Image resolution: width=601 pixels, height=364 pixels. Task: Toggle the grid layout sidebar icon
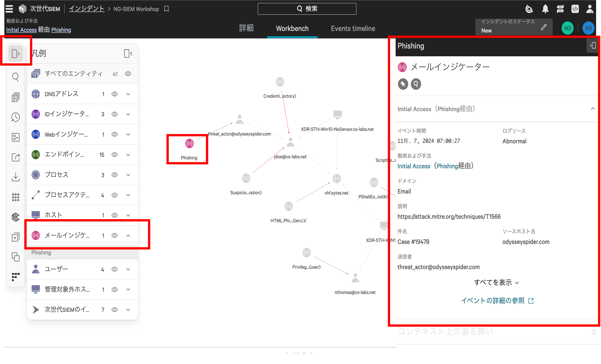point(16,197)
